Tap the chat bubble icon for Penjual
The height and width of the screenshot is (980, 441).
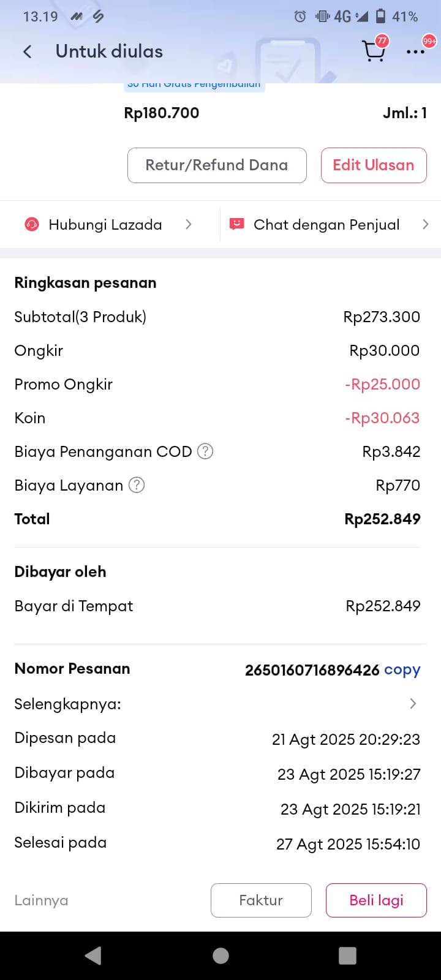(x=236, y=224)
